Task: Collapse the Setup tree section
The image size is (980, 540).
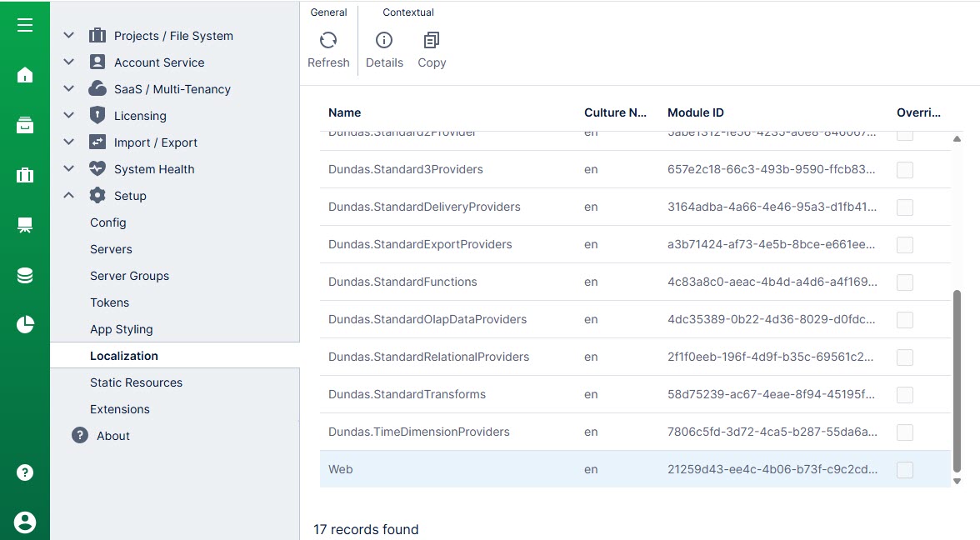Action: [69, 196]
